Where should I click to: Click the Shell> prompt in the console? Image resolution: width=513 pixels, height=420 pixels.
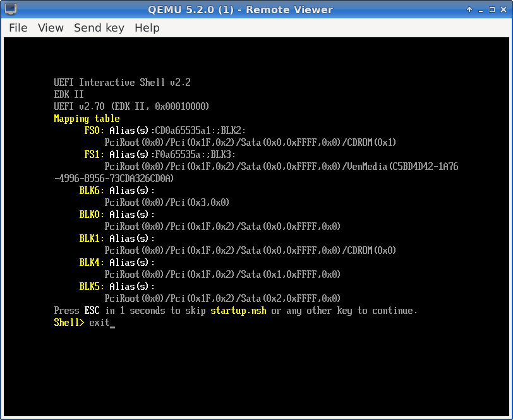[x=69, y=323]
